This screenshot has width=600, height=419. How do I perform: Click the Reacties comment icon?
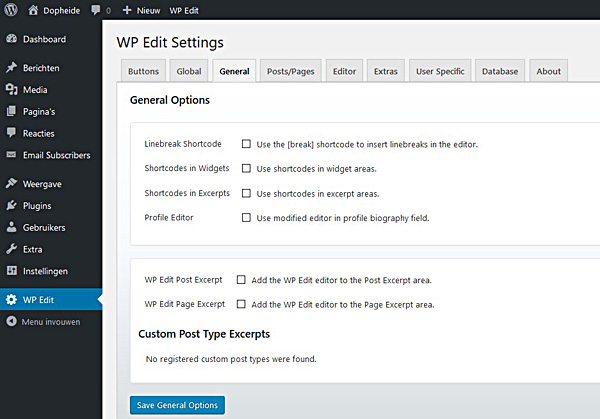11,133
